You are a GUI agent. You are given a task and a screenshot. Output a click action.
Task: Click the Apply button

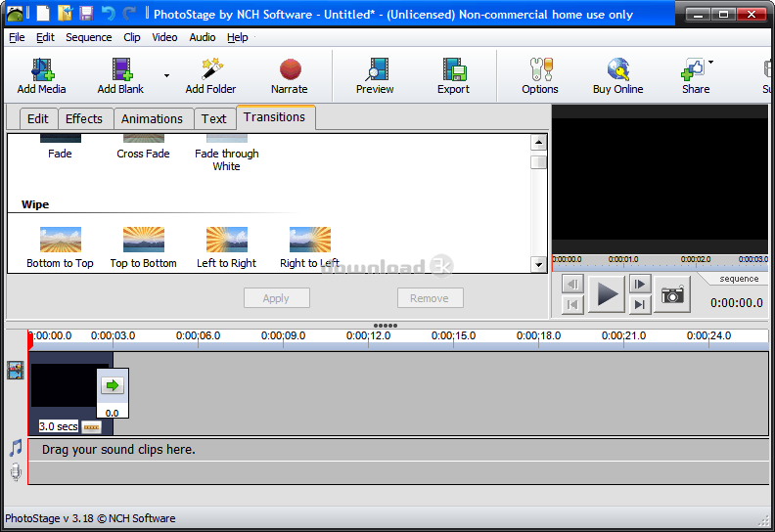point(276,298)
